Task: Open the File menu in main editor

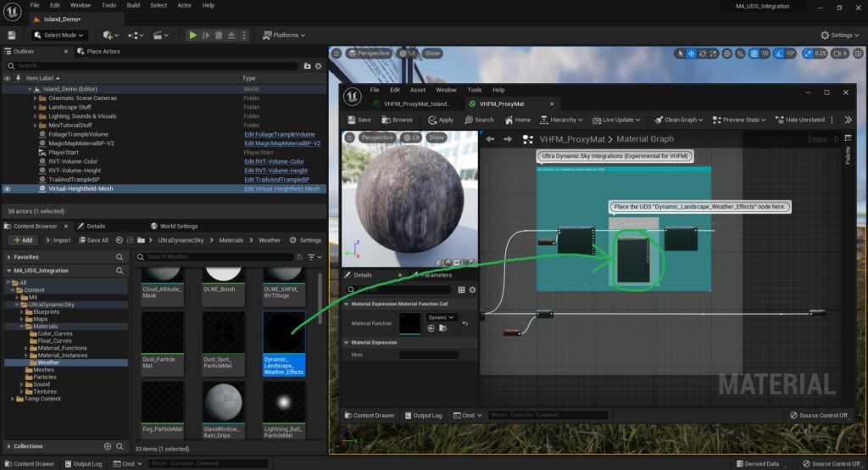Action: click(34, 5)
